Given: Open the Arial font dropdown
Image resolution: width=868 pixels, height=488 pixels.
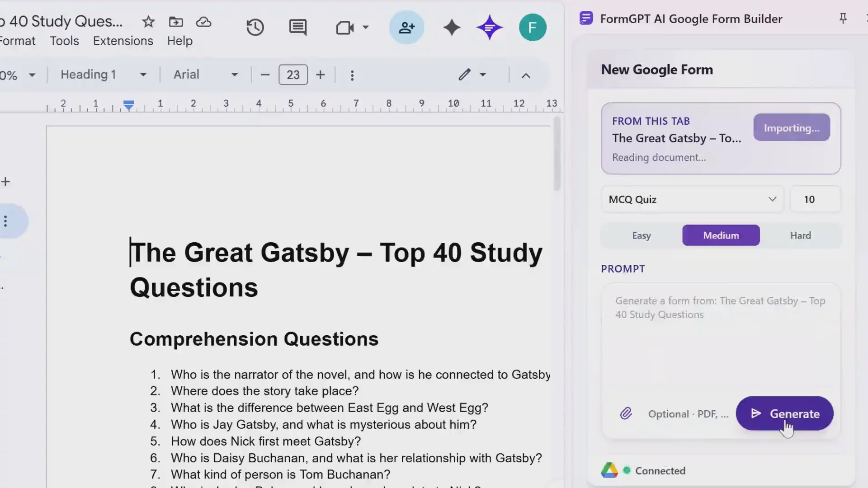Looking at the screenshot, I should (206, 75).
